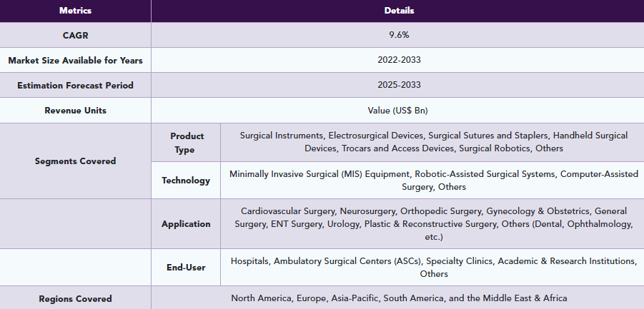
Task: Select the End-User sub-label
Action: click(x=186, y=268)
